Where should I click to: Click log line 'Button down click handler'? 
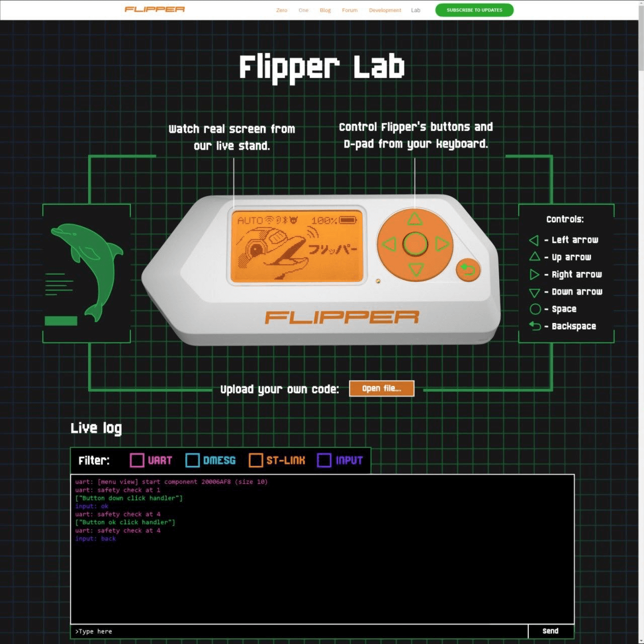129,498
